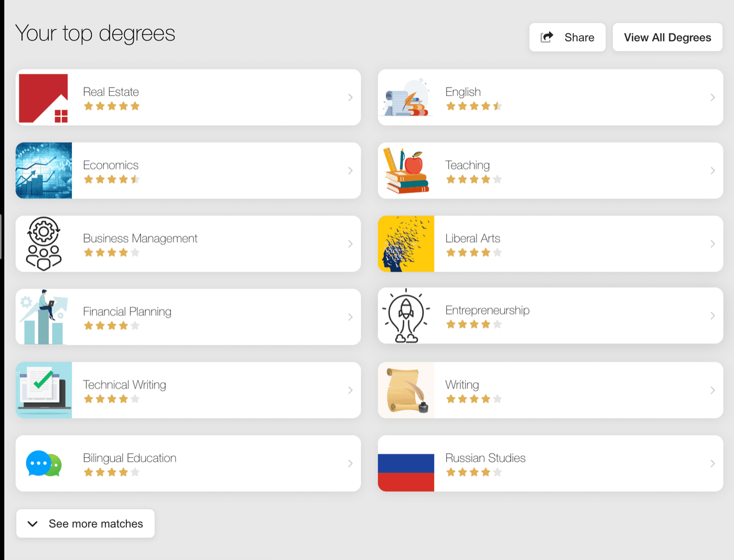Viewport: 734px width, 560px height.
Task: Select the Financial Planning degree title
Action: click(127, 311)
